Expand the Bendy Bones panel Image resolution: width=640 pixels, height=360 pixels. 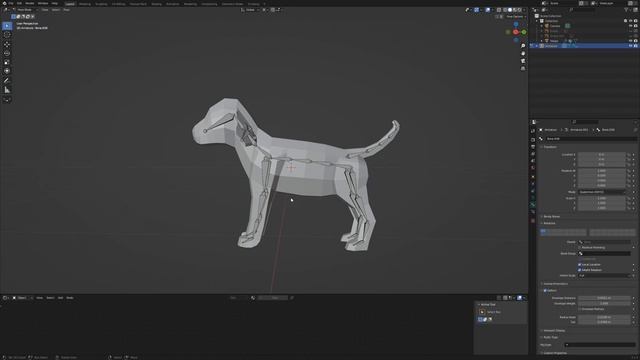551,217
